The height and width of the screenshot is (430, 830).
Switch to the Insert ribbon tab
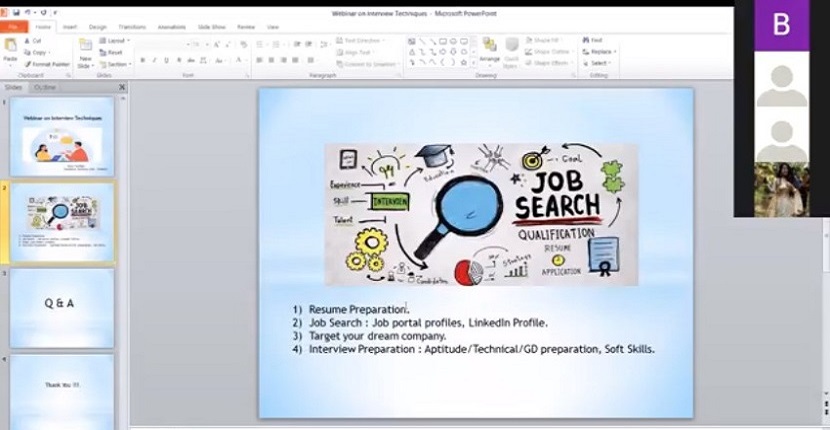tap(70, 27)
